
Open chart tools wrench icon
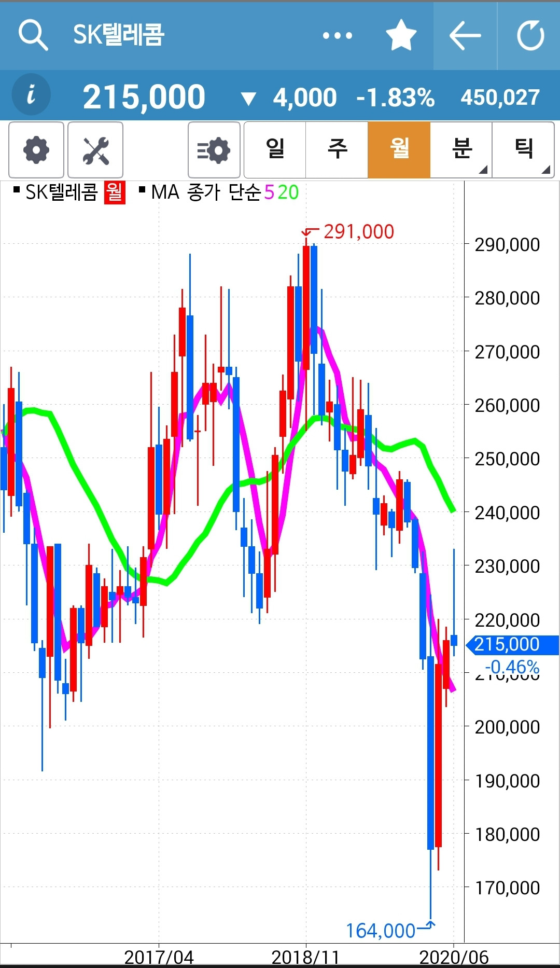tap(95, 150)
